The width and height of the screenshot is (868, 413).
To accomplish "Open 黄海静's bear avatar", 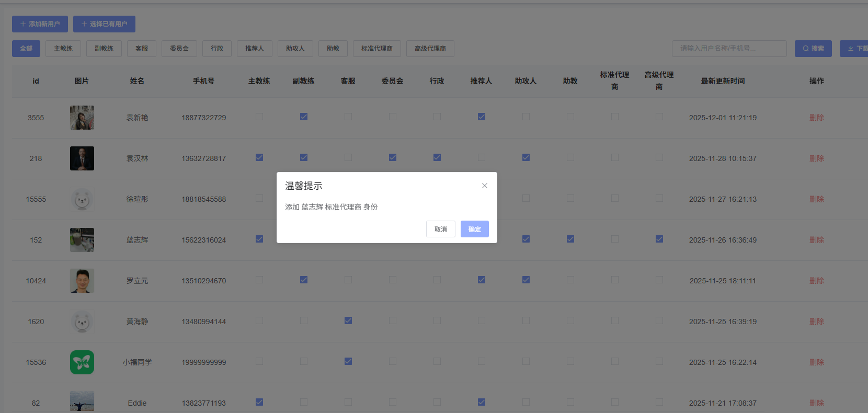I will coord(82,322).
